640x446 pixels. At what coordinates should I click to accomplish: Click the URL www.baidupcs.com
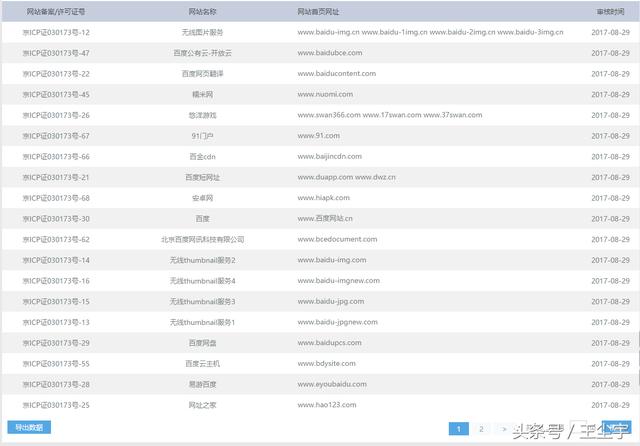point(329,343)
